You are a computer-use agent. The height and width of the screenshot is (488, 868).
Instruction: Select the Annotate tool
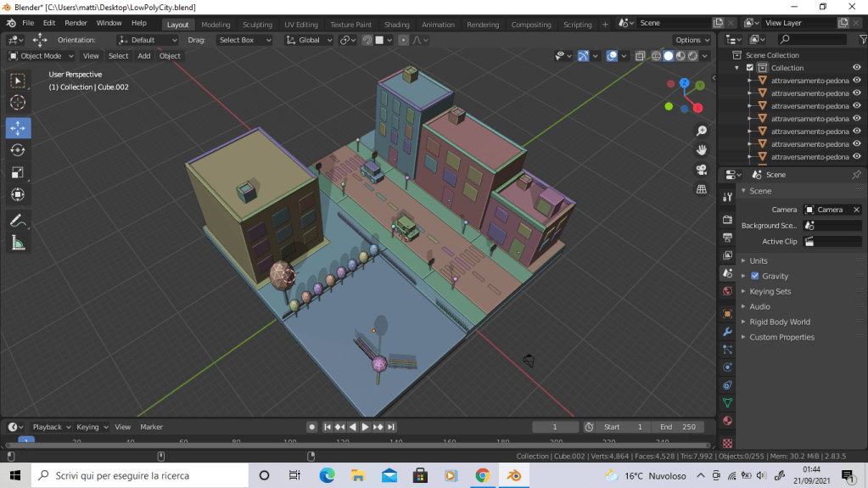(18, 221)
